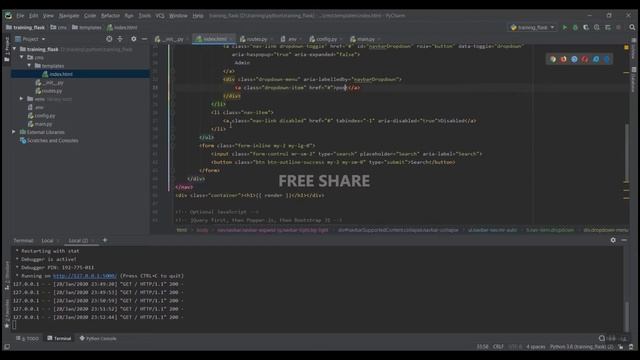The height and width of the screenshot is (360, 640).
Task: Open in Firefox browser icon
Action: (564, 59)
